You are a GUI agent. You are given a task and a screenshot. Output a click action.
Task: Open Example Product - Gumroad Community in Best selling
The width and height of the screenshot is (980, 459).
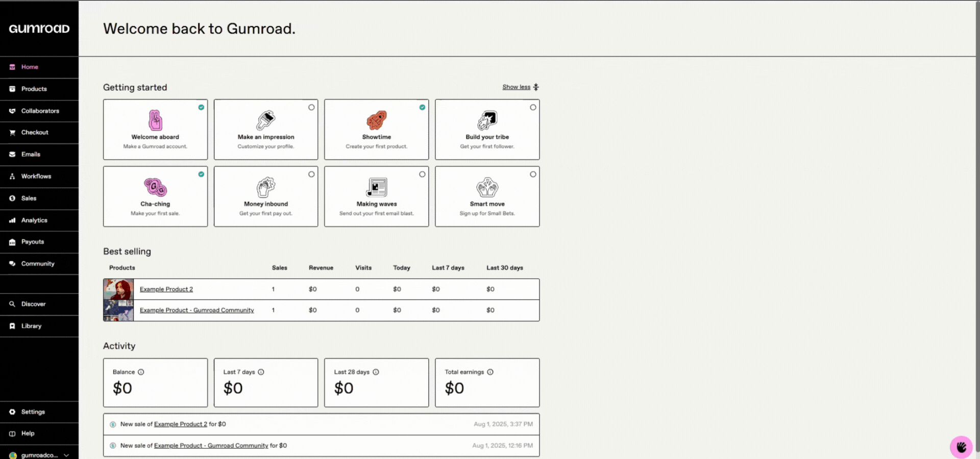tap(197, 310)
